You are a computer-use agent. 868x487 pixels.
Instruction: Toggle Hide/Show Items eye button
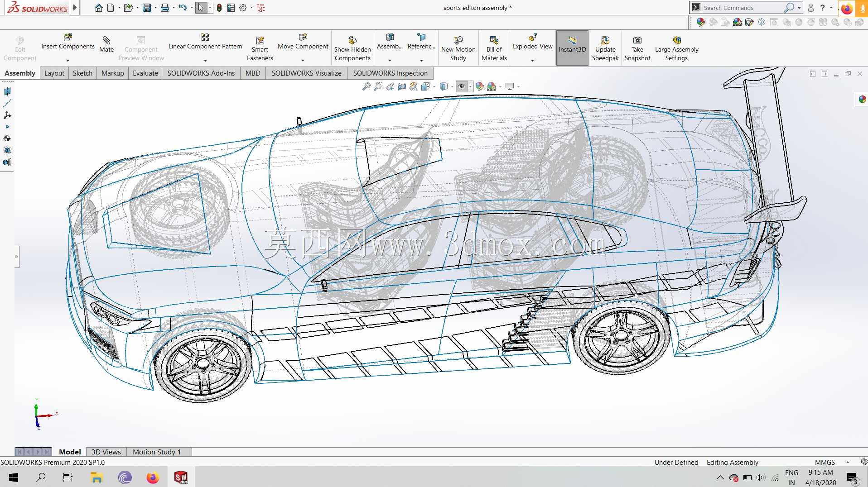462,86
